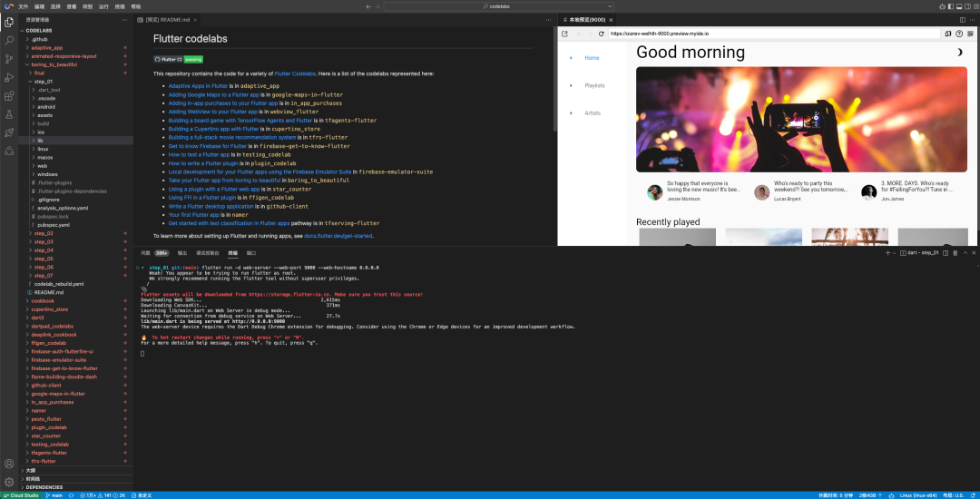Open the Explorer view in activity bar
This screenshot has width=980, height=499.
(x=9, y=23)
